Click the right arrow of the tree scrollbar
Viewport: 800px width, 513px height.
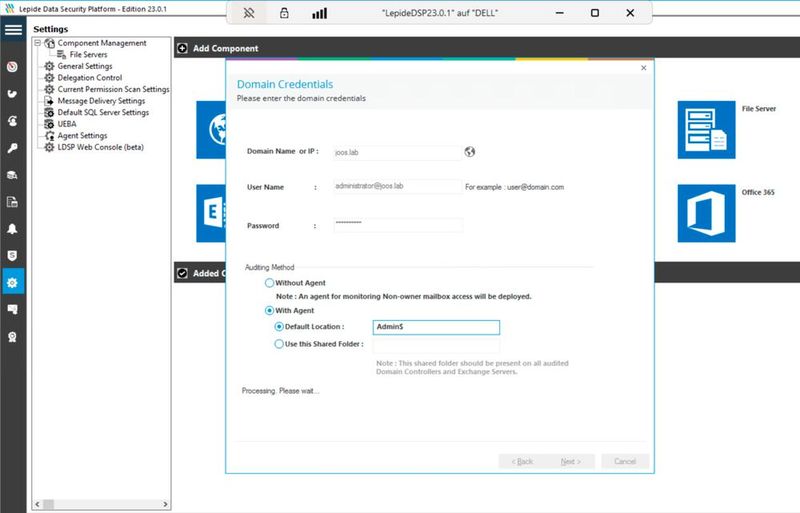coord(165,504)
